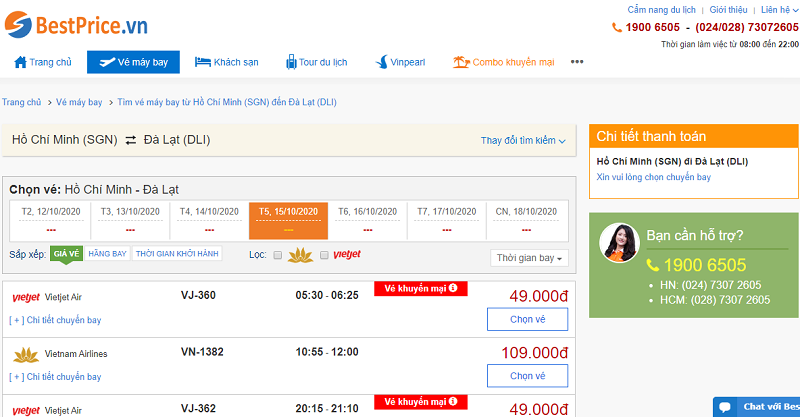
Task: Open Khách sạn menu item
Action: 227,62
